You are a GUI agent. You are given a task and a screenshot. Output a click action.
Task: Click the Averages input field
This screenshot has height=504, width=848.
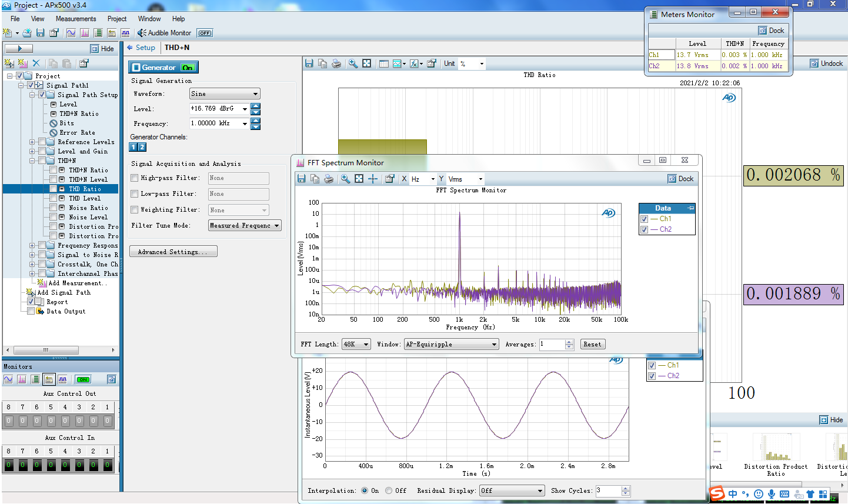point(552,344)
